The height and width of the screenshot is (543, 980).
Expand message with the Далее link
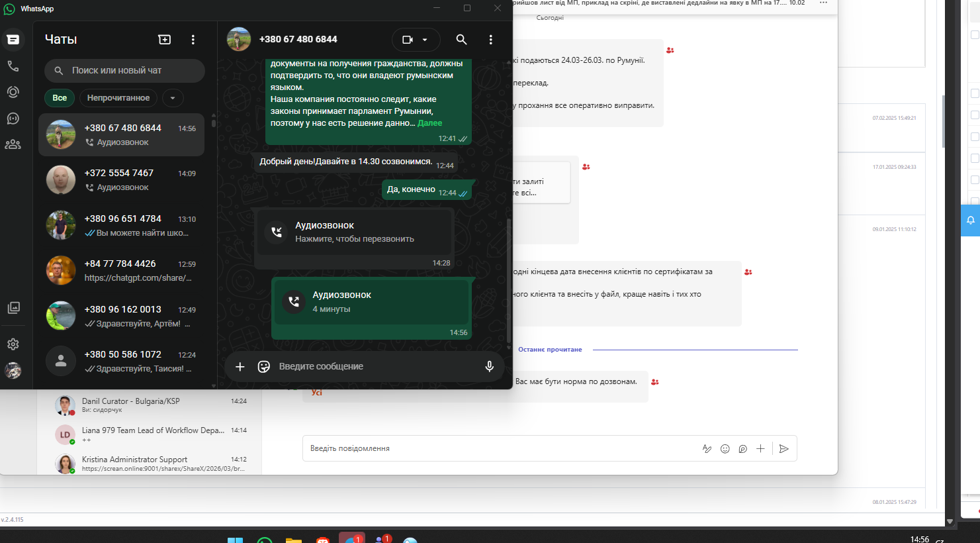click(x=429, y=123)
